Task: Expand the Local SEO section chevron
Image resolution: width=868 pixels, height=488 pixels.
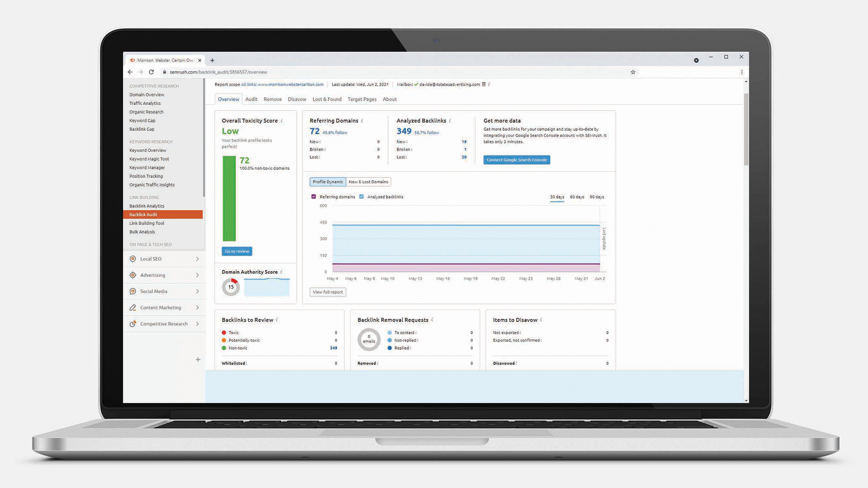Action: [197, 258]
